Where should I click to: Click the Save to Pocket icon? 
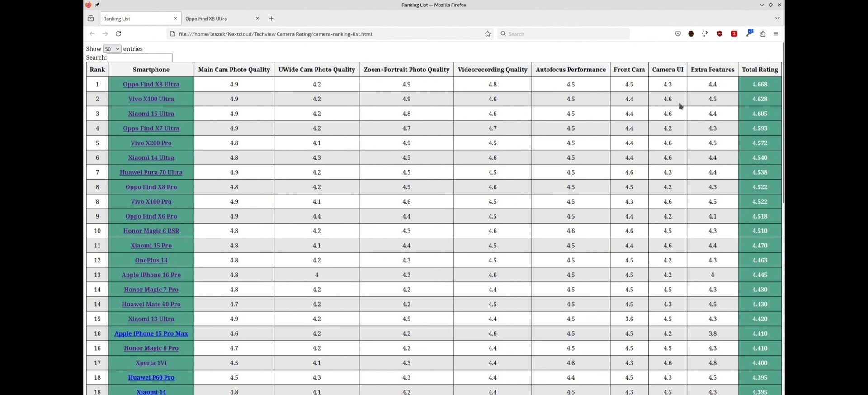(678, 34)
